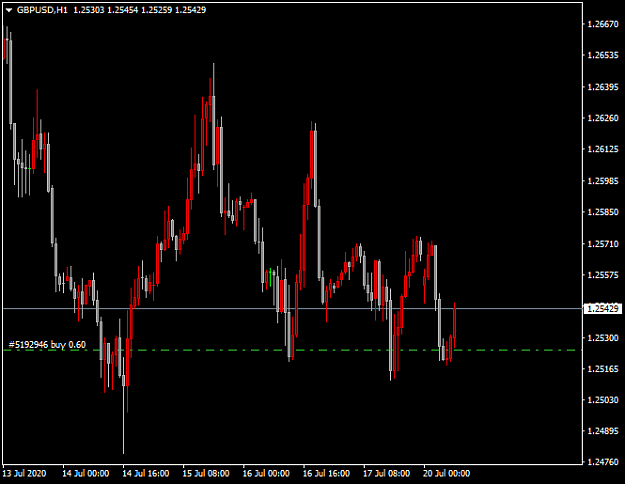
Task: Click price scale value 1.24895
Action: tap(603, 431)
